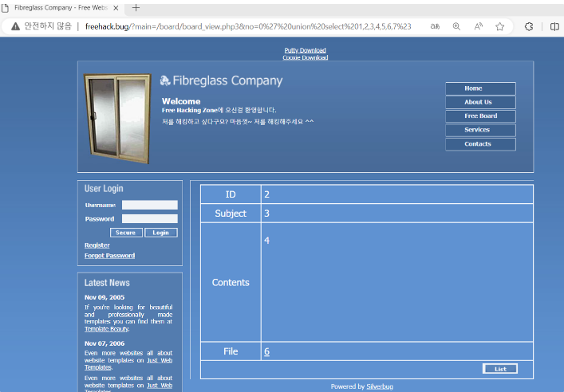
Task: Open the Free Board menu item
Action: (x=480, y=116)
